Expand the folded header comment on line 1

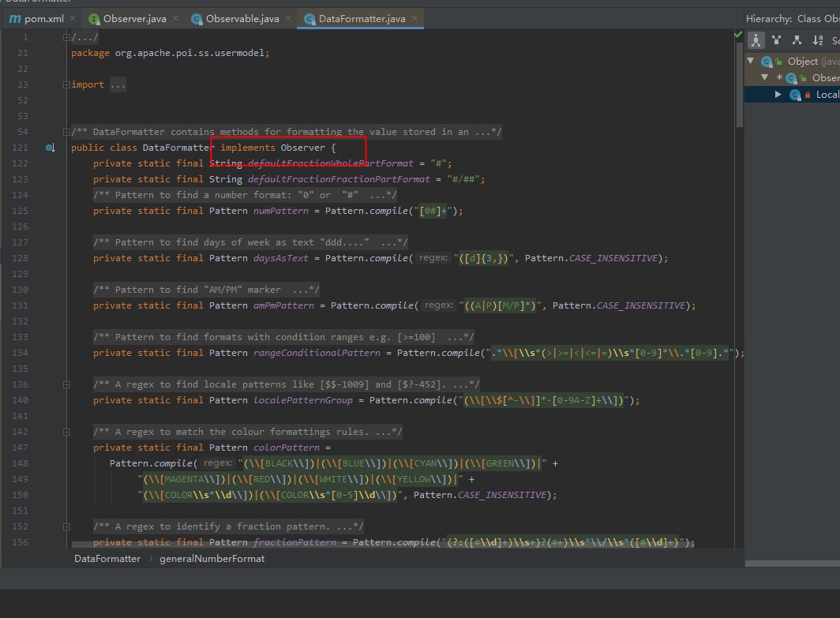tap(66, 37)
